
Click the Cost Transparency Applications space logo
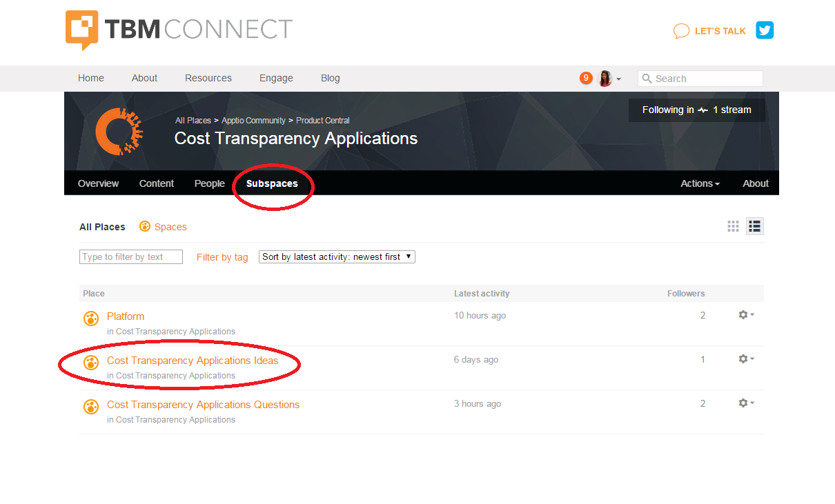[x=119, y=130]
